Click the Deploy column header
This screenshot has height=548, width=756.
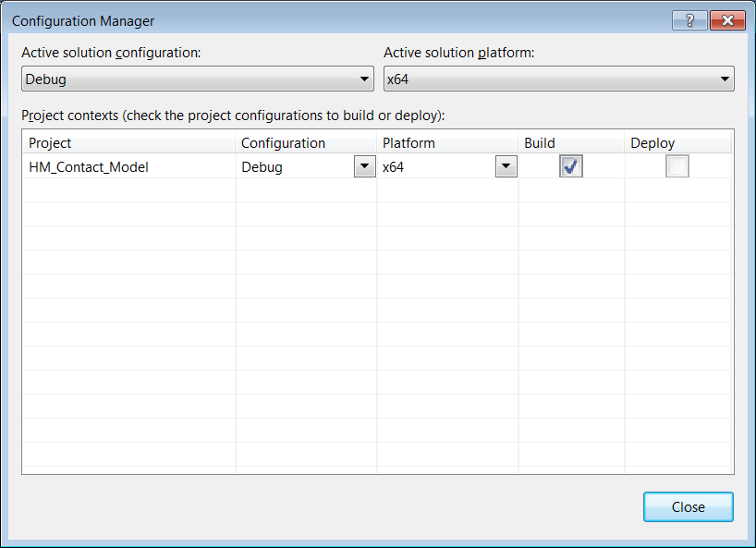point(677,143)
